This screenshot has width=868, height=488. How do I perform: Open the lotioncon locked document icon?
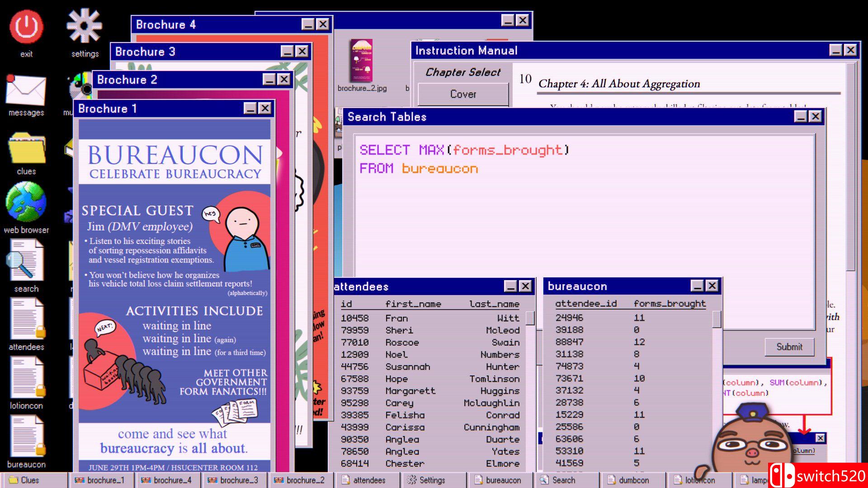coord(27,377)
